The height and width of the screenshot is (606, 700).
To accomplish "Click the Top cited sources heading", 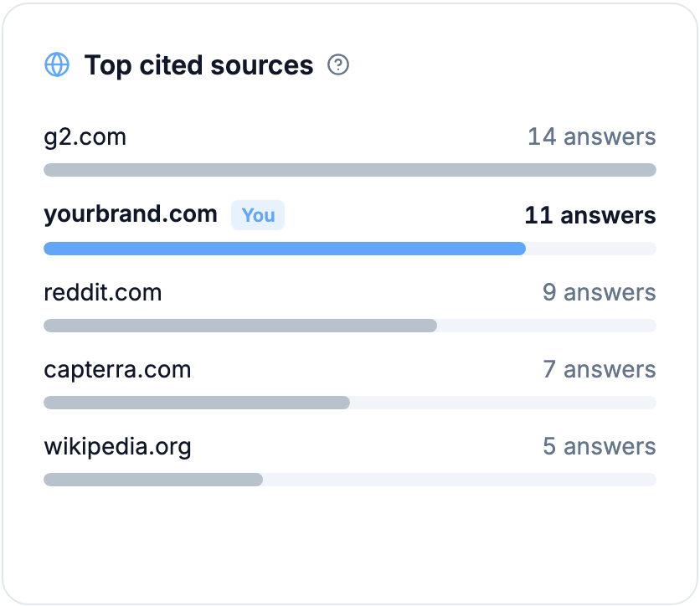I will coord(198,65).
